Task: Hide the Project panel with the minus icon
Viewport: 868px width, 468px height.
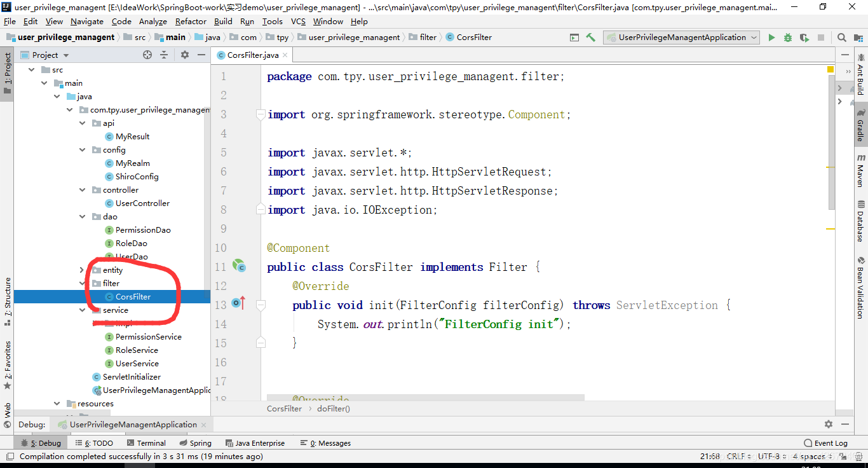Action: pyautogui.click(x=201, y=55)
